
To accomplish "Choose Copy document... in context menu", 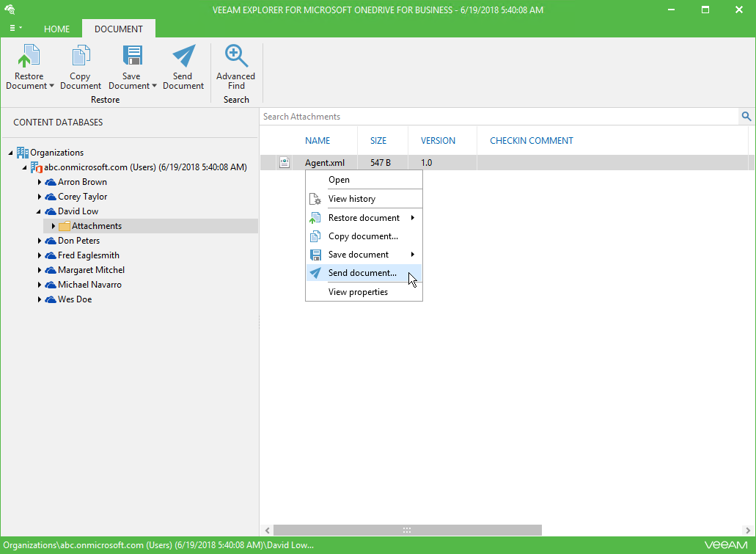I will tap(364, 236).
